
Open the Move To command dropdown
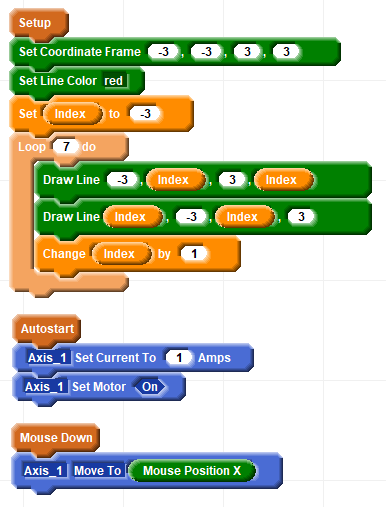coord(98,471)
